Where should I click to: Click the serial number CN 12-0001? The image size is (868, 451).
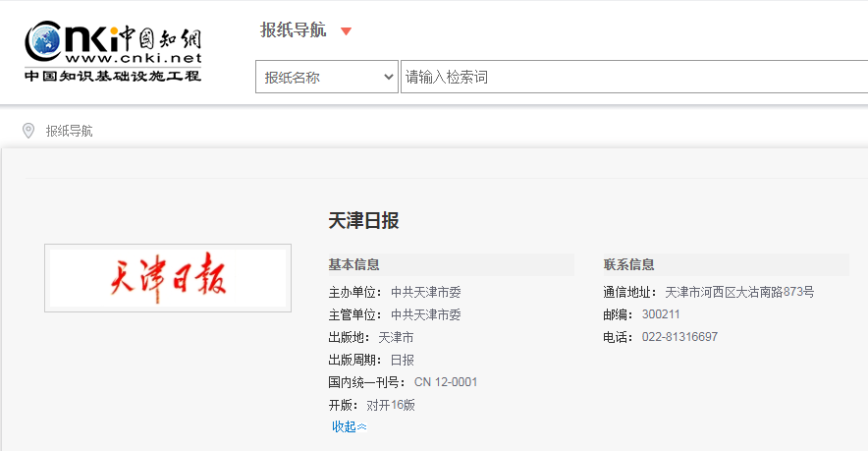(x=446, y=382)
